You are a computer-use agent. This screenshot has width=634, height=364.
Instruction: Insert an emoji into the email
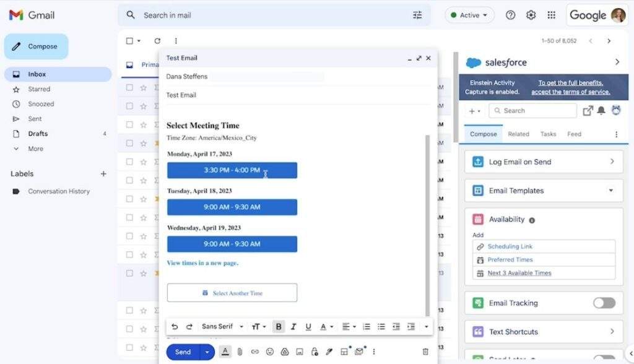coord(269,352)
